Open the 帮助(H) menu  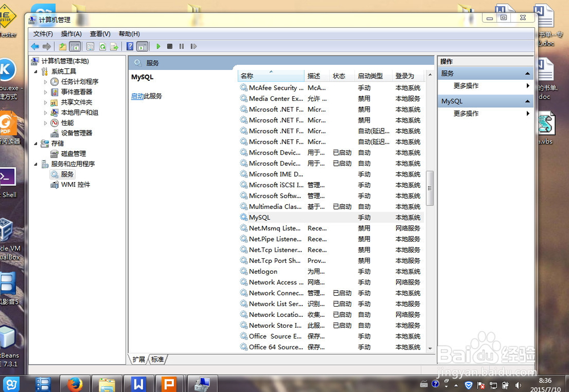pos(129,34)
